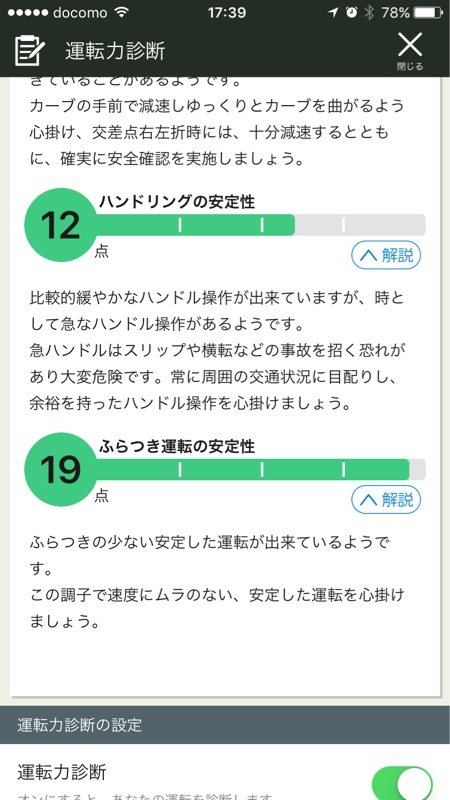
Task: Tap the alarm clock status icon
Action: coord(352,12)
